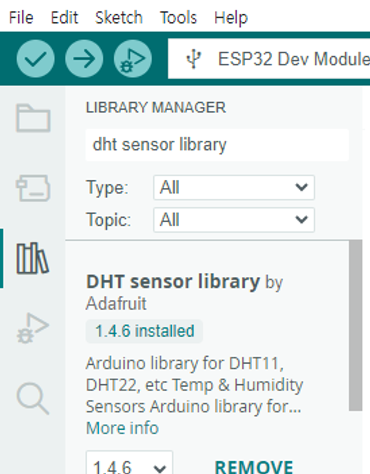The width and height of the screenshot is (370, 474).
Task: Open the Debug panel in the sidebar
Action: (x=33, y=328)
